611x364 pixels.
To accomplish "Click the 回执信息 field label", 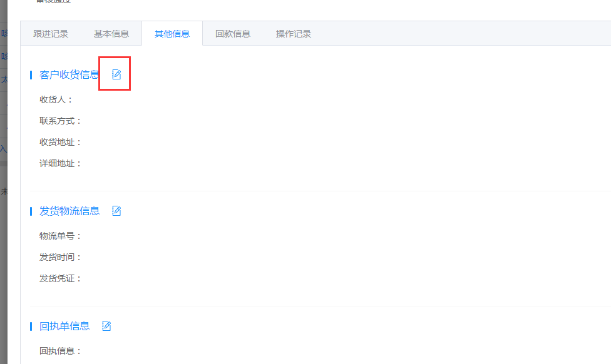I will pos(60,351).
